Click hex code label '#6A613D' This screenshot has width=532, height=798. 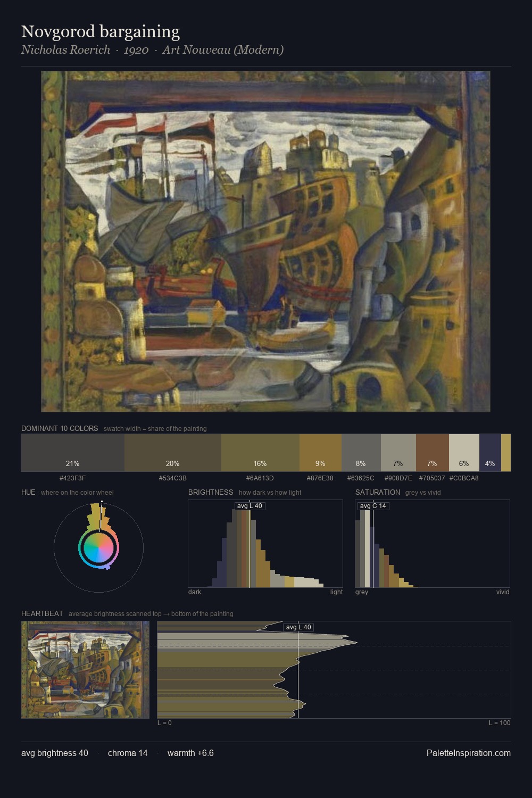click(x=260, y=478)
